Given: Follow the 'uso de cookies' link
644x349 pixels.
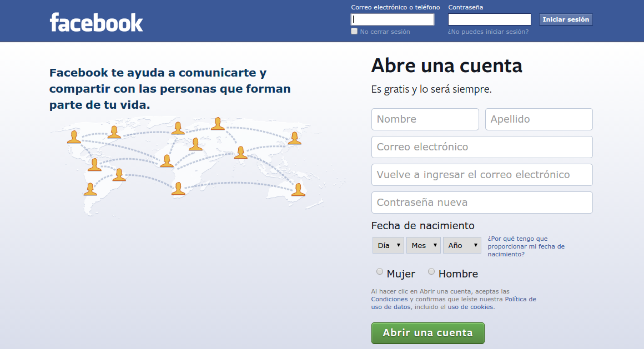Looking at the screenshot, I should 470,307.
